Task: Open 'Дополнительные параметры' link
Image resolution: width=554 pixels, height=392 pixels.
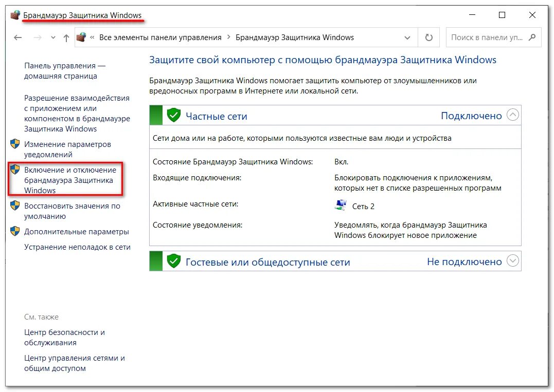Action: pos(76,232)
